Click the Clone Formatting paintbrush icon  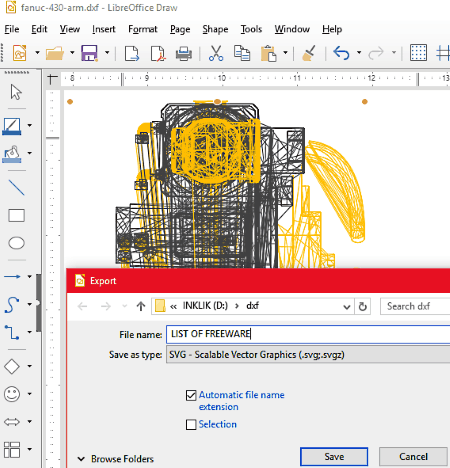tap(309, 53)
